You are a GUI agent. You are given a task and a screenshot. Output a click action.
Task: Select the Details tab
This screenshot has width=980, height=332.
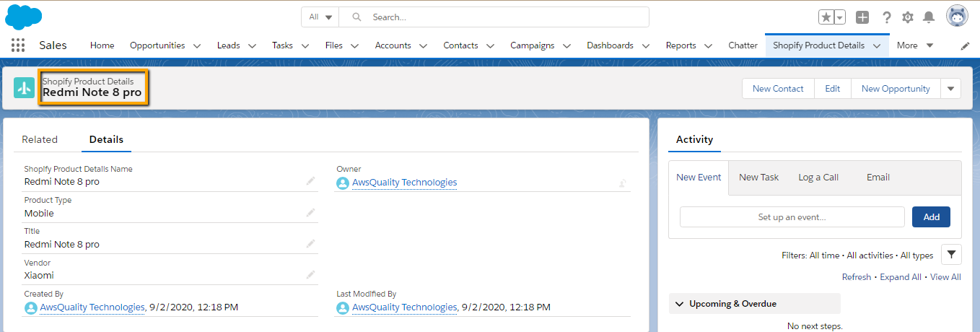coord(106,139)
